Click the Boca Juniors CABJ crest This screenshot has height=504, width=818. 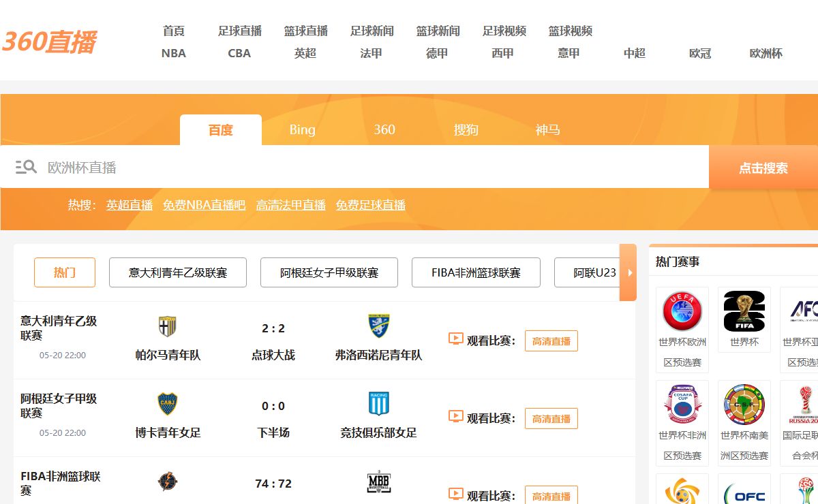click(168, 404)
